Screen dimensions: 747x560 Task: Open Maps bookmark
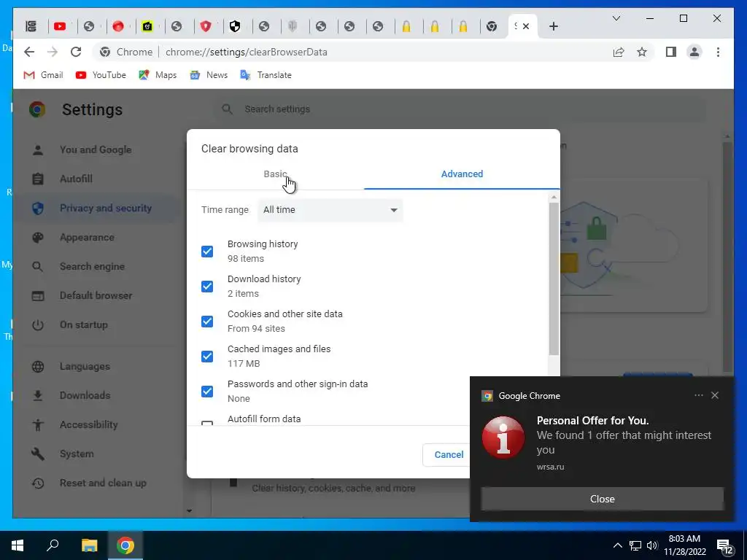point(158,75)
